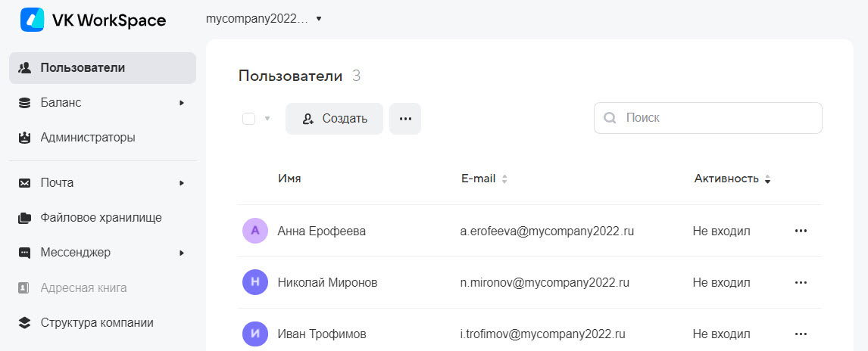Screen dimensions: 868x351
Task: Open the Баланс section
Action: pos(102,103)
